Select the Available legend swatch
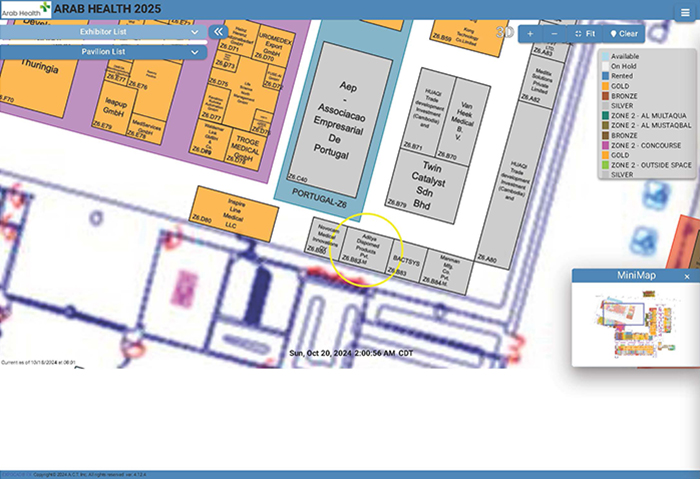 [605, 56]
